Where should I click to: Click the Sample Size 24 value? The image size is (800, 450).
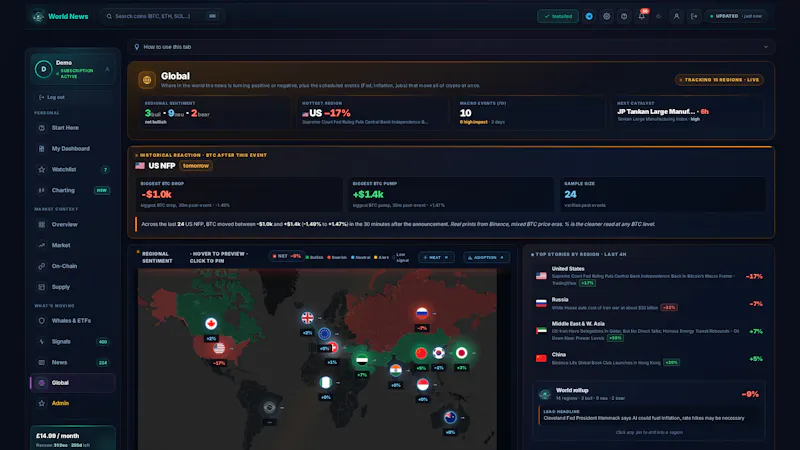(x=570, y=194)
